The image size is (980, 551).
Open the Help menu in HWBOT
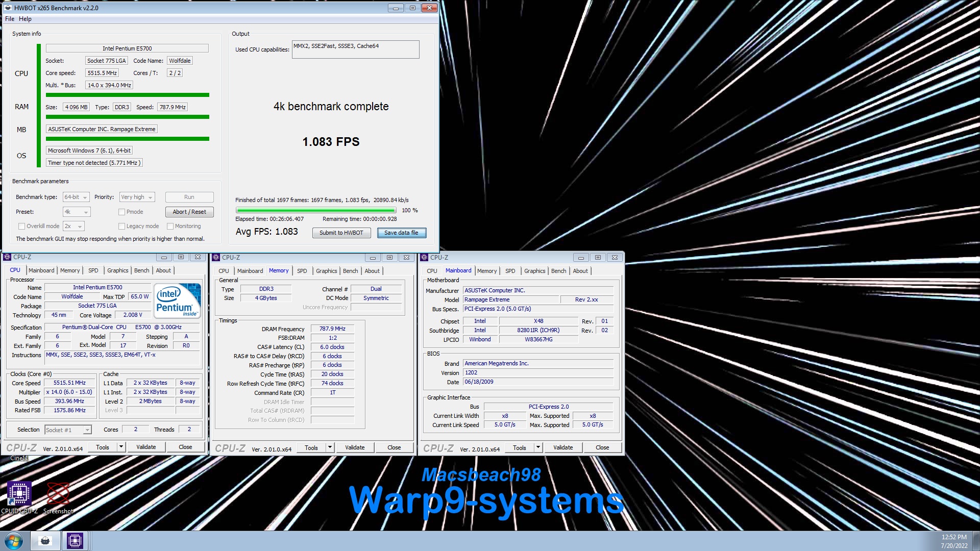tap(25, 19)
